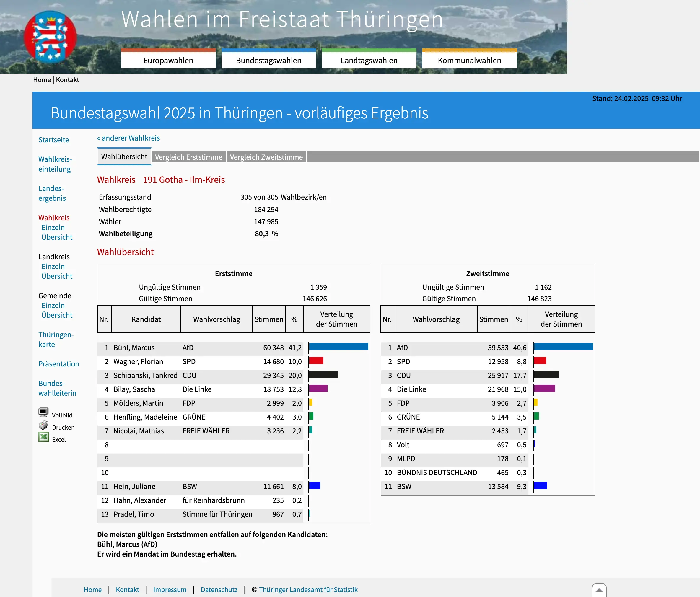Click the Drucken printer icon
Image resolution: width=700 pixels, height=597 pixels.
[x=44, y=425]
